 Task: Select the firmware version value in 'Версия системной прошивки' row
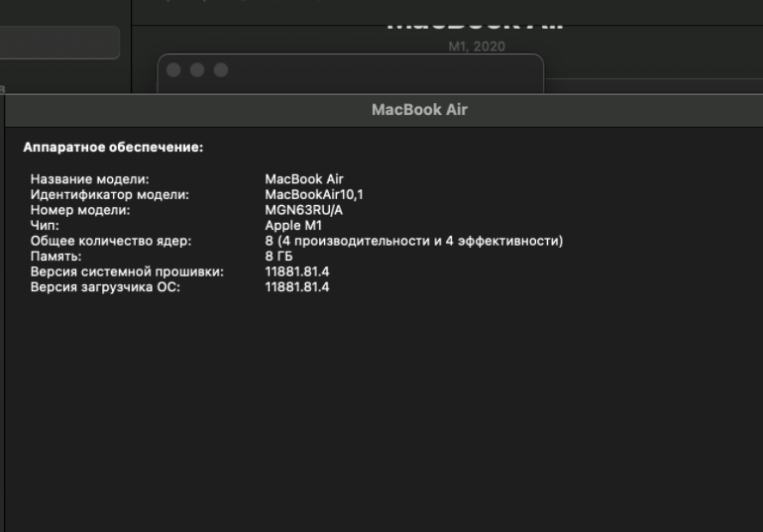coord(297,271)
